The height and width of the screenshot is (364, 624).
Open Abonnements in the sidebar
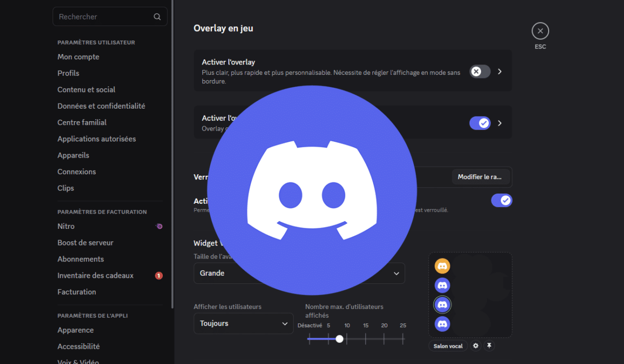point(81,259)
